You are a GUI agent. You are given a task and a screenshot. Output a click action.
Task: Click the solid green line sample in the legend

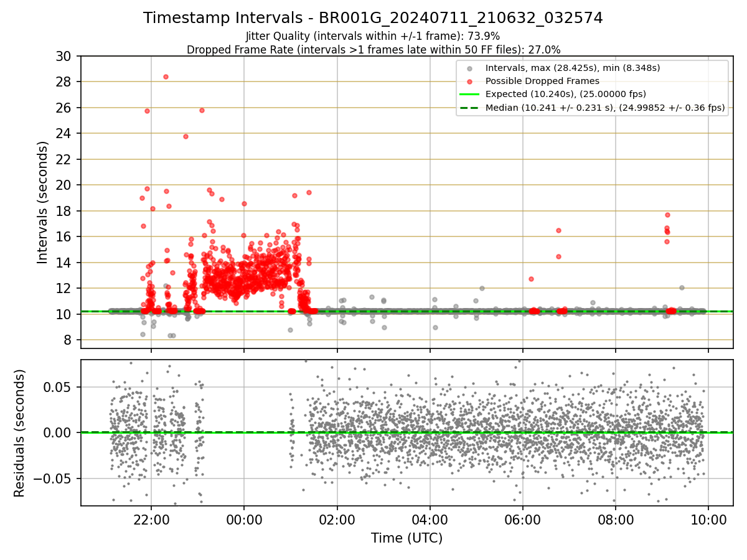[x=469, y=95]
